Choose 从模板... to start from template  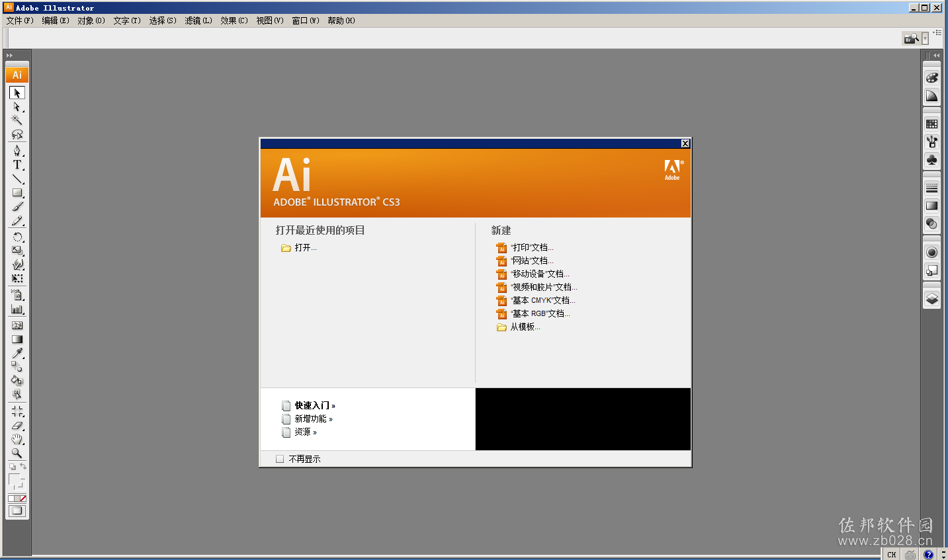519,327
